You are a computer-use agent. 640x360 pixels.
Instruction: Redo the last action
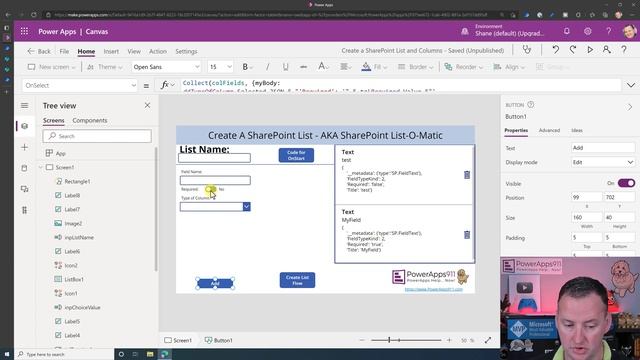click(573, 50)
